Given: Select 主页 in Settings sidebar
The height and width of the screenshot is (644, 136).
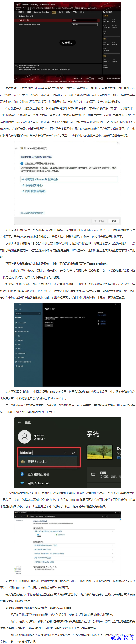Looking at the screenshot, I should pos(18,309).
